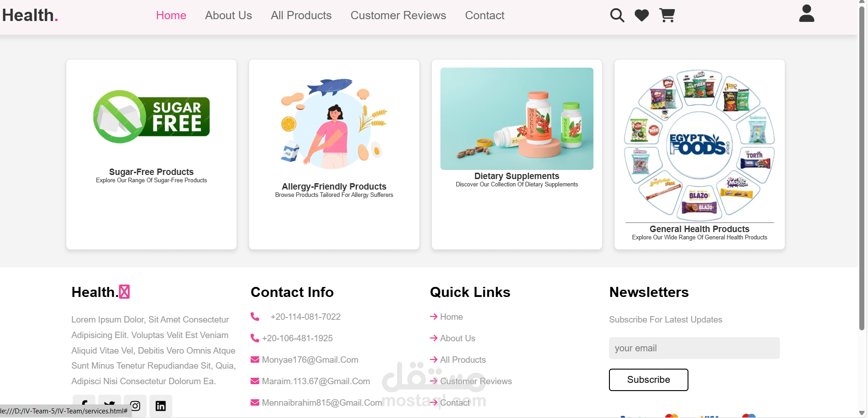Click the All Products quick link
868x418 pixels.
[x=462, y=360]
